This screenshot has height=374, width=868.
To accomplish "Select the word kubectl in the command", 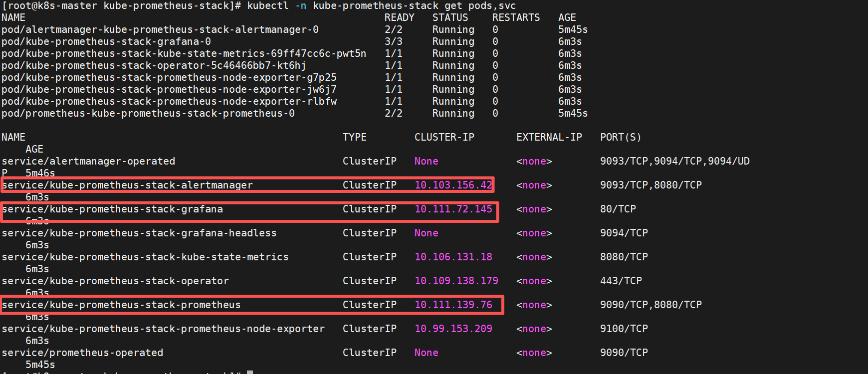I will tap(268, 5).
